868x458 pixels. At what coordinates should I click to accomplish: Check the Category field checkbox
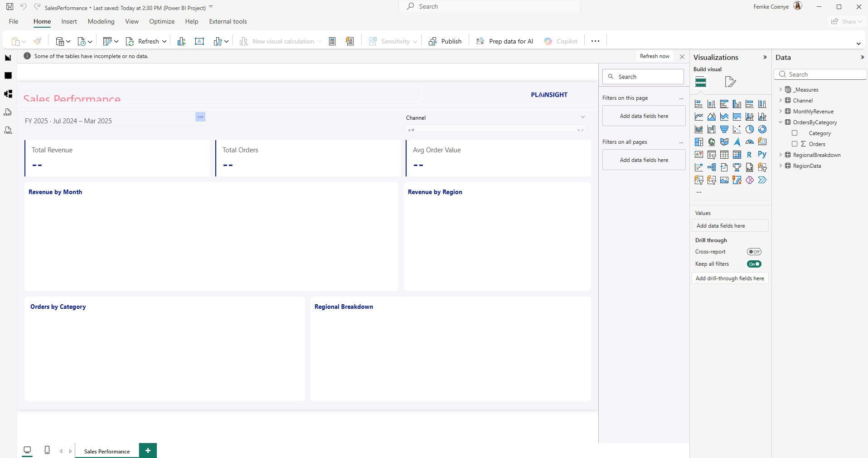click(x=795, y=133)
